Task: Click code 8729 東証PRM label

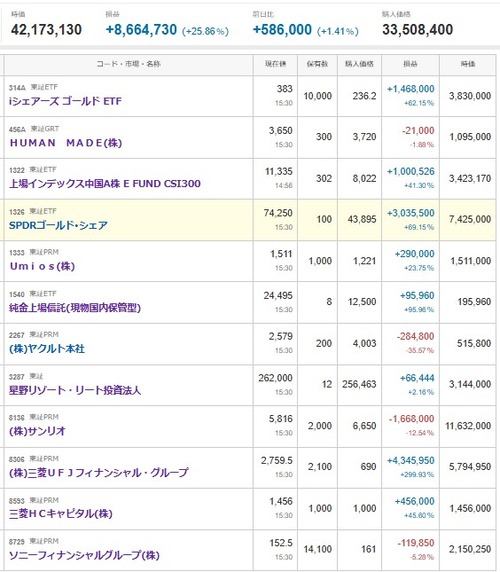Action: click(34, 541)
